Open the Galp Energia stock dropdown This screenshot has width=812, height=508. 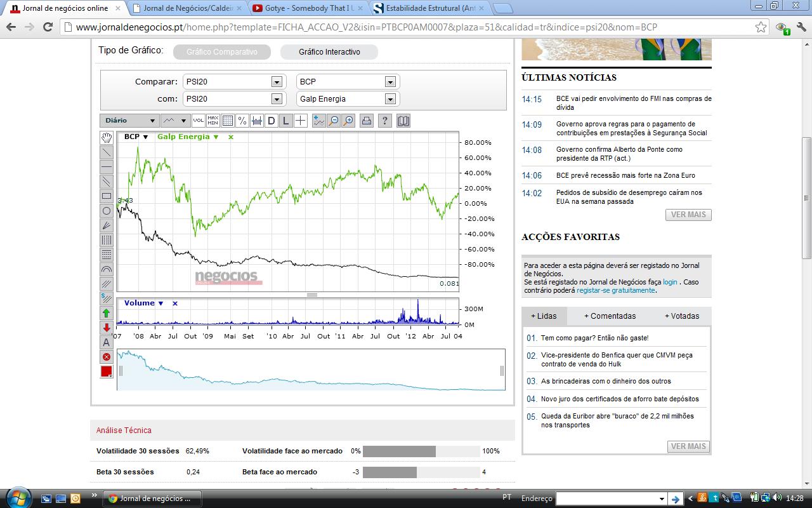pos(347,99)
